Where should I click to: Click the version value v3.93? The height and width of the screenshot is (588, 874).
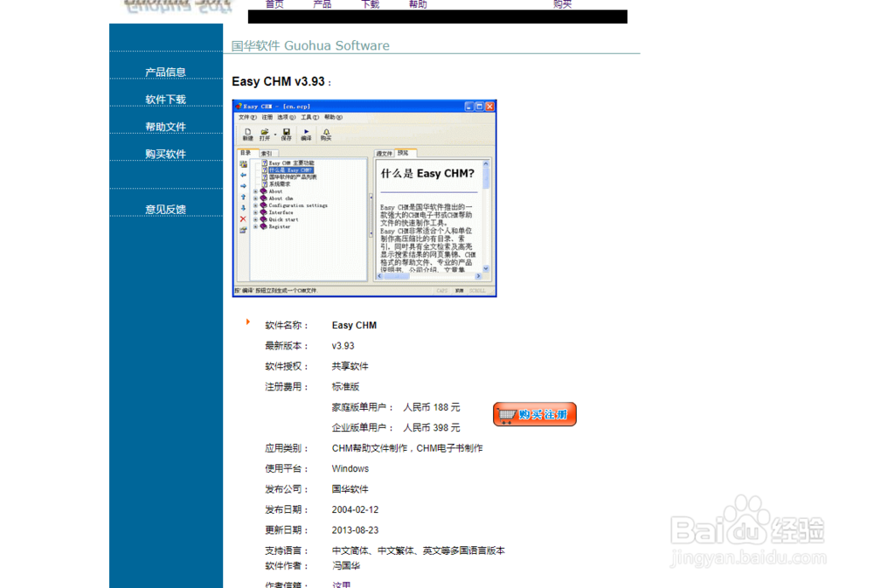pyautogui.click(x=343, y=346)
